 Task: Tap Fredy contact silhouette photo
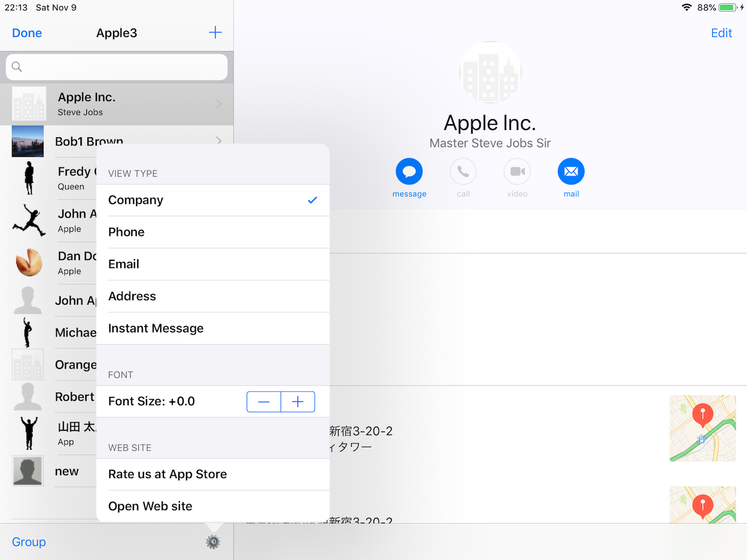pyautogui.click(x=29, y=178)
